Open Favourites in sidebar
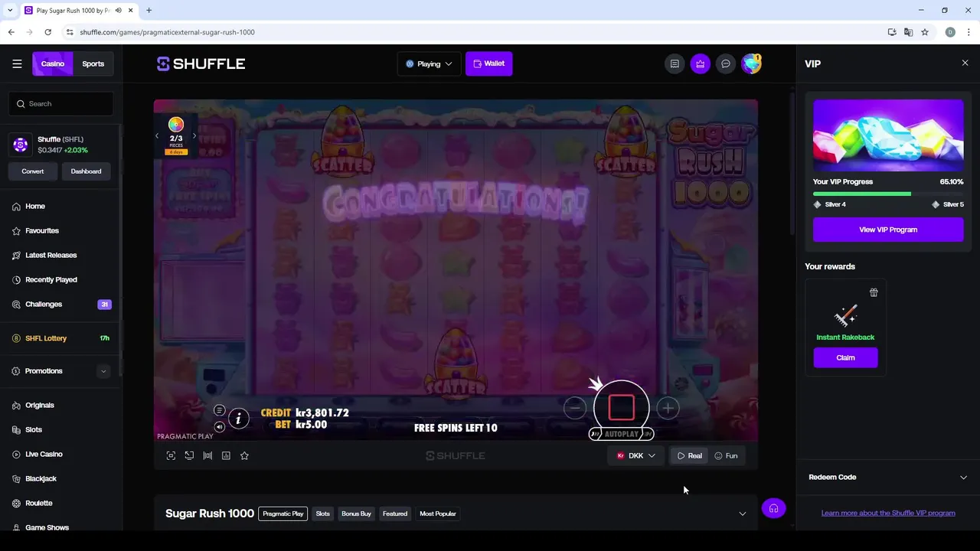980x551 pixels. pyautogui.click(x=42, y=230)
